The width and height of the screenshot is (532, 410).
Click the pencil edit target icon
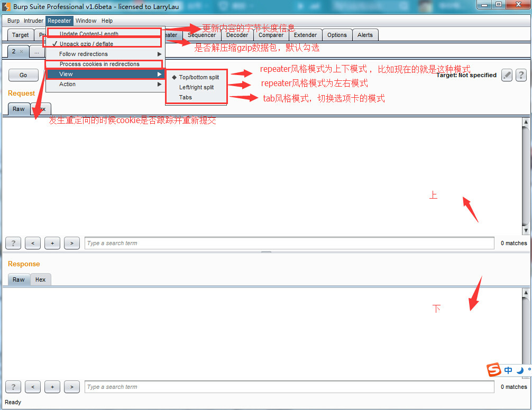click(x=507, y=75)
